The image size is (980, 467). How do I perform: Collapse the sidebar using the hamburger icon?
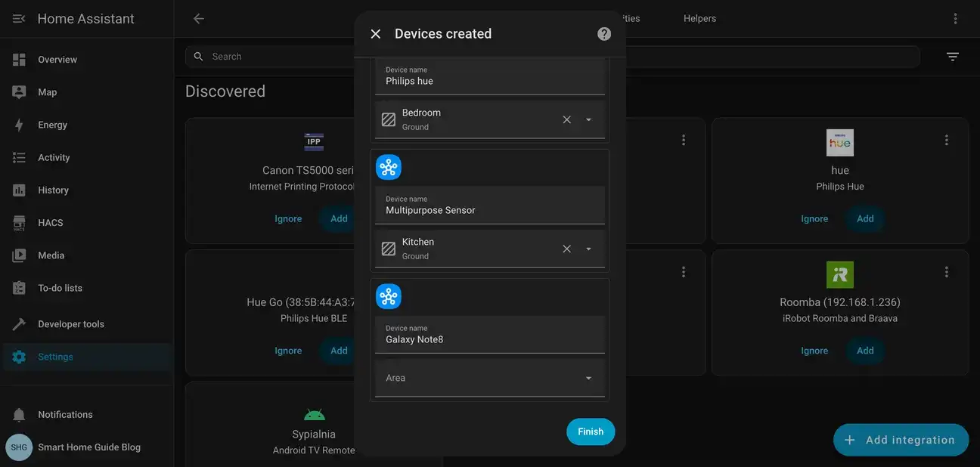pyautogui.click(x=18, y=17)
